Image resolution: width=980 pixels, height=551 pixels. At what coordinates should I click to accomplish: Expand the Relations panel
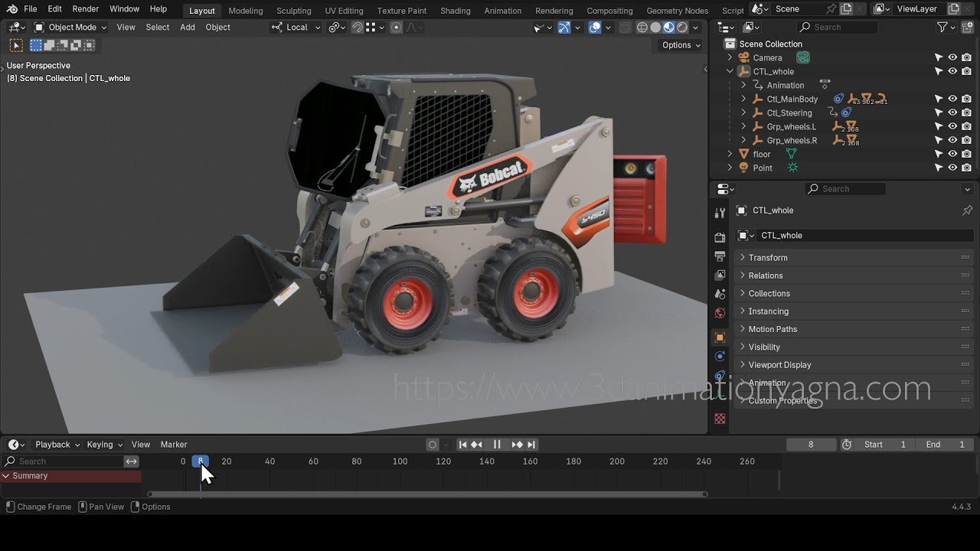(x=854, y=275)
